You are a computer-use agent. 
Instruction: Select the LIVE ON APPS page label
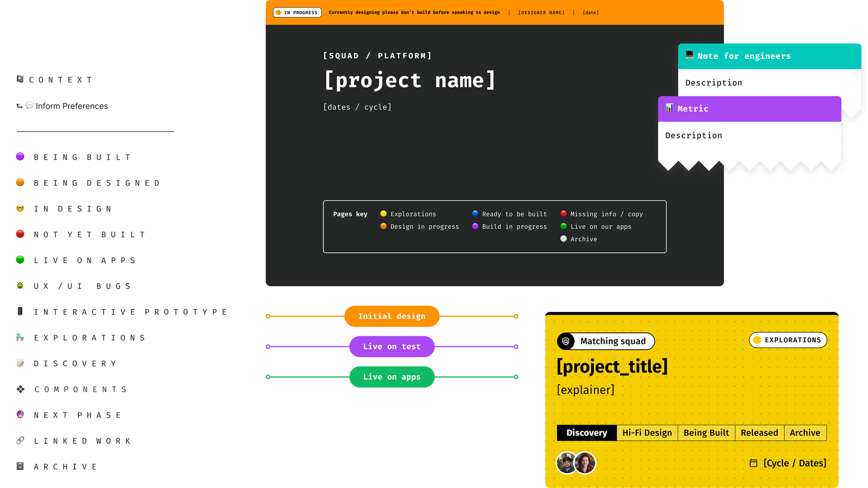coord(85,260)
